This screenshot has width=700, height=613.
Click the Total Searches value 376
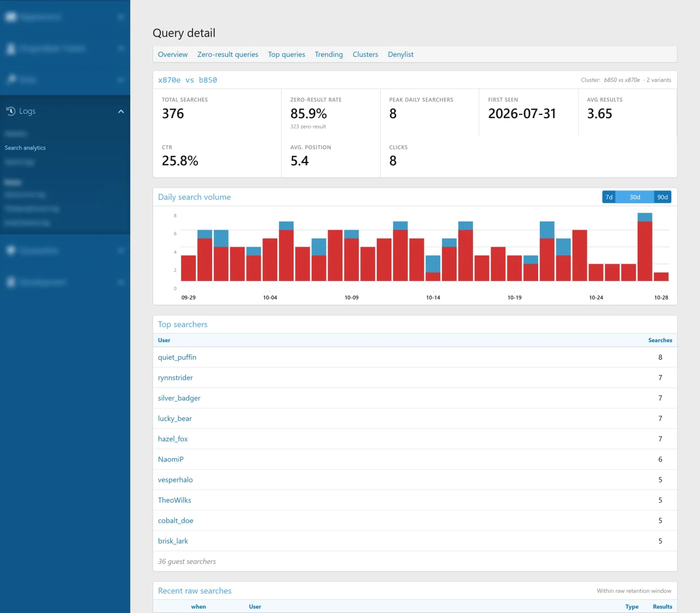[x=173, y=114]
